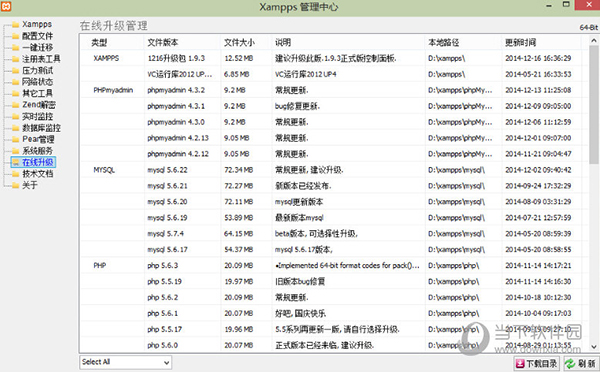Select 配置文件 in the sidebar

click(x=37, y=36)
